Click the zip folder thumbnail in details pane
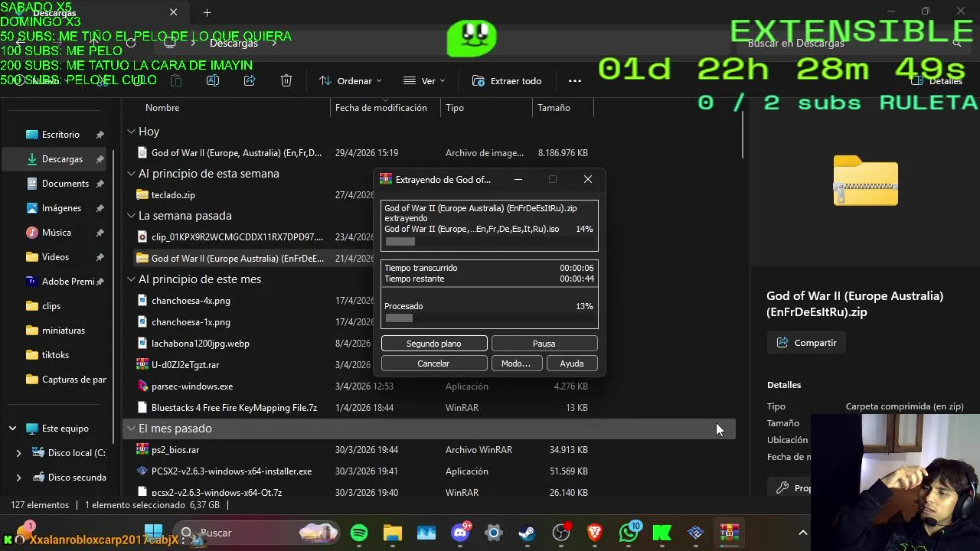 [865, 181]
